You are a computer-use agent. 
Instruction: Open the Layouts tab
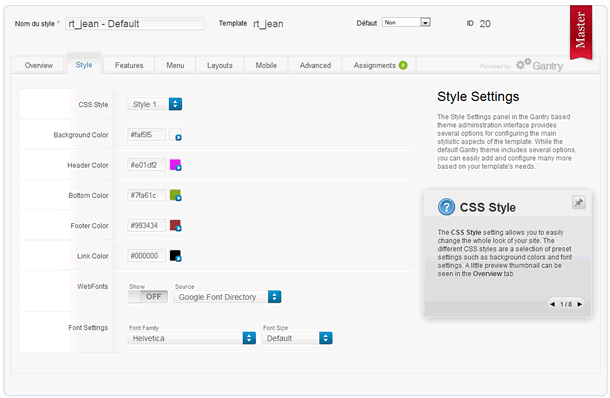(220, 65)
